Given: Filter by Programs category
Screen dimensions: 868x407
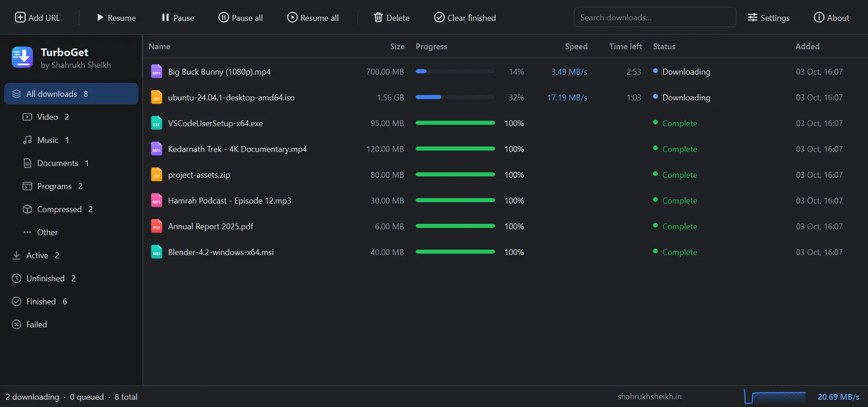Looking at the screenshot, I should point(71,186).
